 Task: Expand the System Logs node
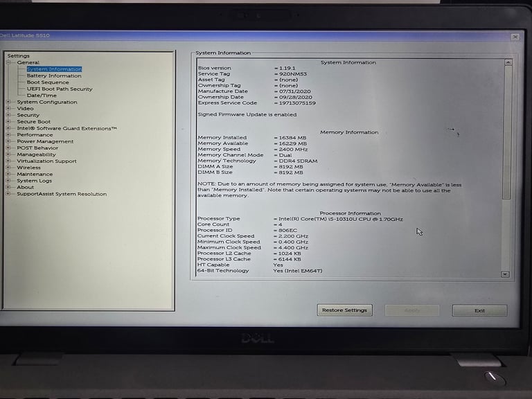click(x=8, y=181)
